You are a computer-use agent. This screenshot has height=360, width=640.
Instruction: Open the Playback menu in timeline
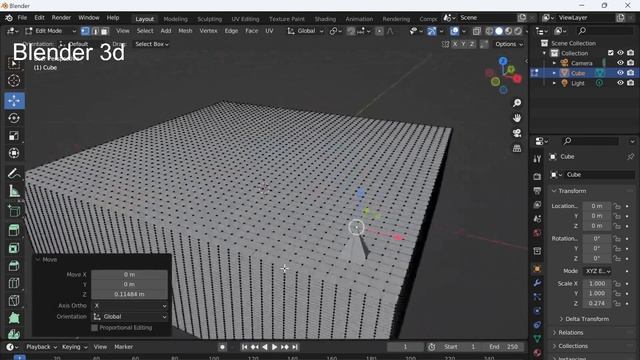coord(41,347)
